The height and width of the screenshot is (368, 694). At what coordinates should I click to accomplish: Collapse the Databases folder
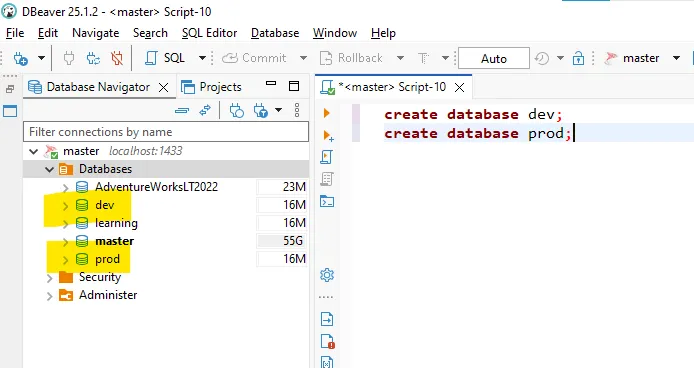coord(49,169)
